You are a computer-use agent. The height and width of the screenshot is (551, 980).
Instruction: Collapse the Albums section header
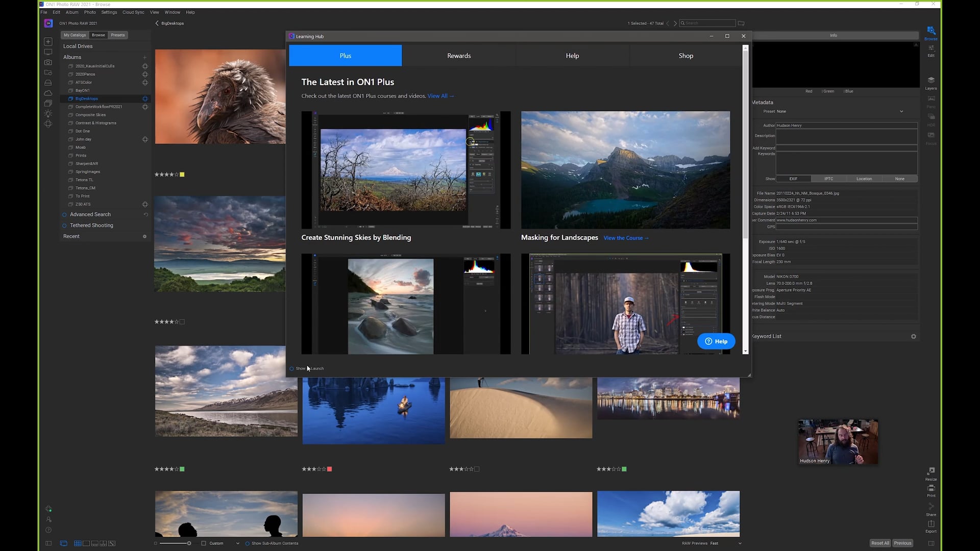[72, 57]
